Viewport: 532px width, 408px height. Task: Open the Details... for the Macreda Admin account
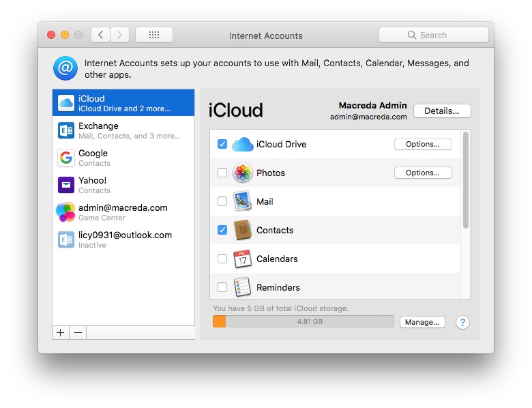442,111
